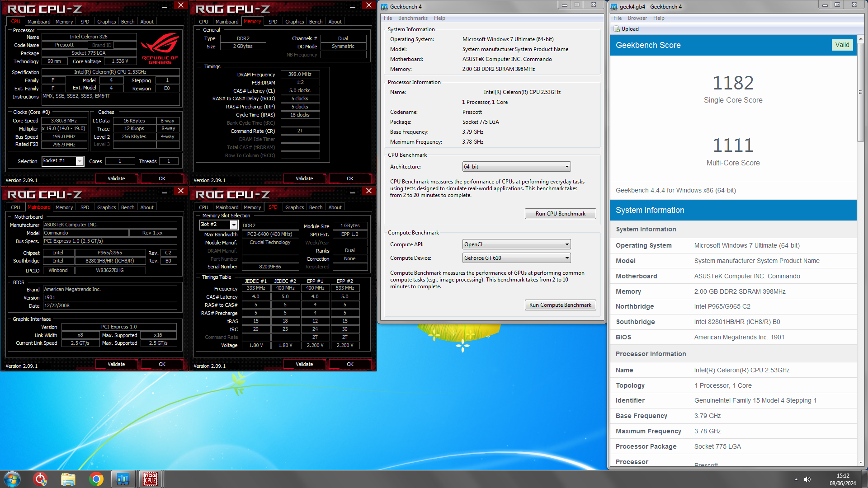Open the Compute Device GeForce GT 610 dropdown

pos(516,258)
